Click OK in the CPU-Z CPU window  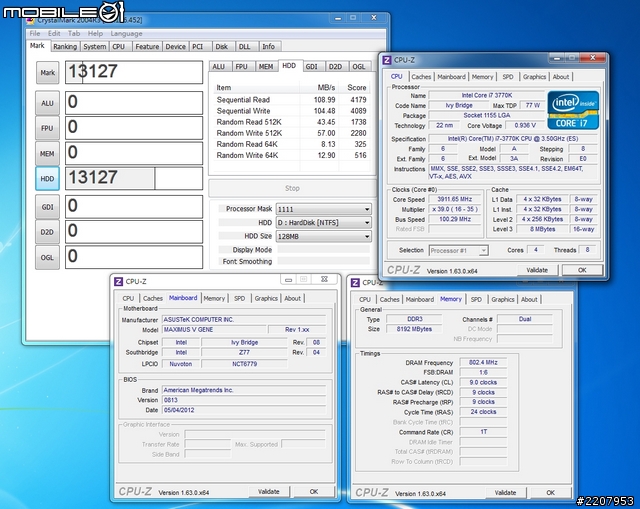(582, 270)
